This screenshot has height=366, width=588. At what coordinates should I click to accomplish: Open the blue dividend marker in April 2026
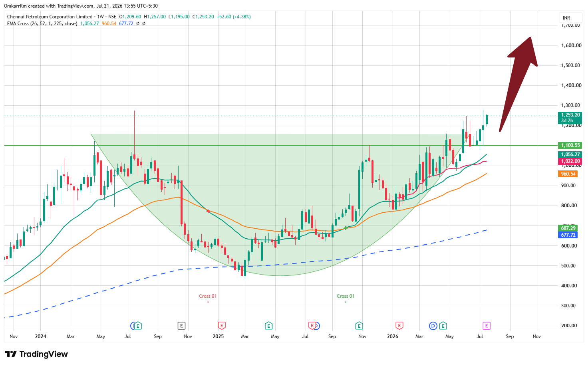433,326
